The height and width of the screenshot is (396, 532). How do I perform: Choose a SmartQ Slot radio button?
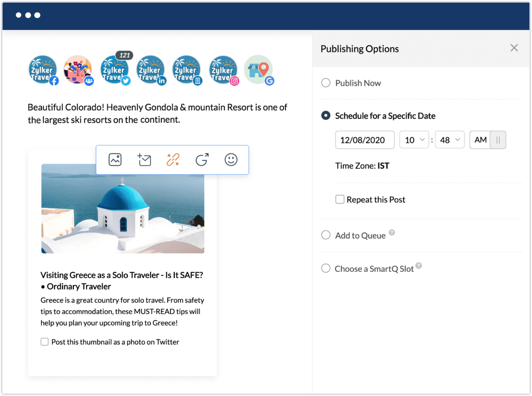pyautogui.click(x=326, y=268)
